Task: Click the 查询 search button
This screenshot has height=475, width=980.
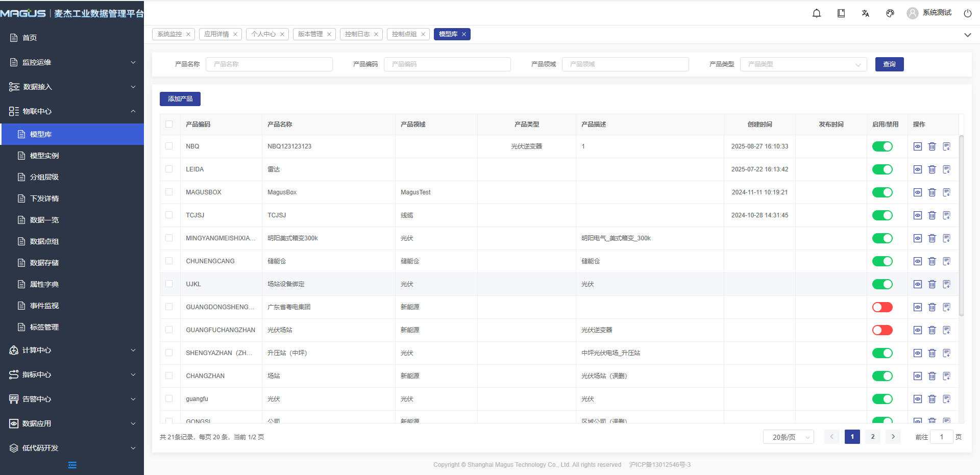Action: click(x=889, y=64)
